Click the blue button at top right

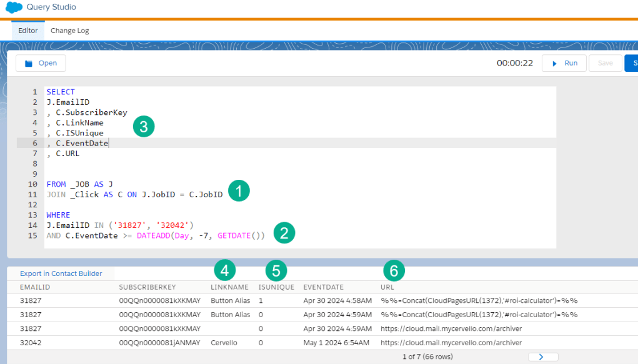click(x=633, y=62)
